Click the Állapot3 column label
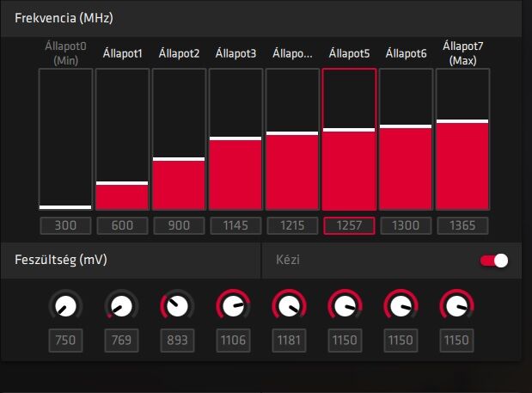This screenshot has width=532, height=393. [235, 53]
